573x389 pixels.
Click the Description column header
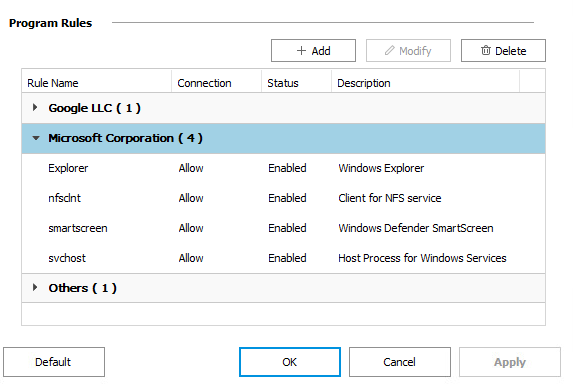pos(425,83)
